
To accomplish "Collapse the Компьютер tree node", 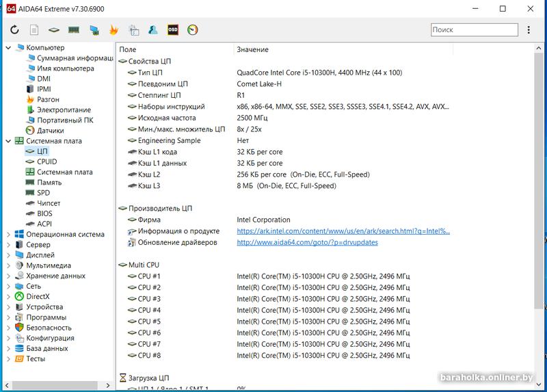I will 9,47.
